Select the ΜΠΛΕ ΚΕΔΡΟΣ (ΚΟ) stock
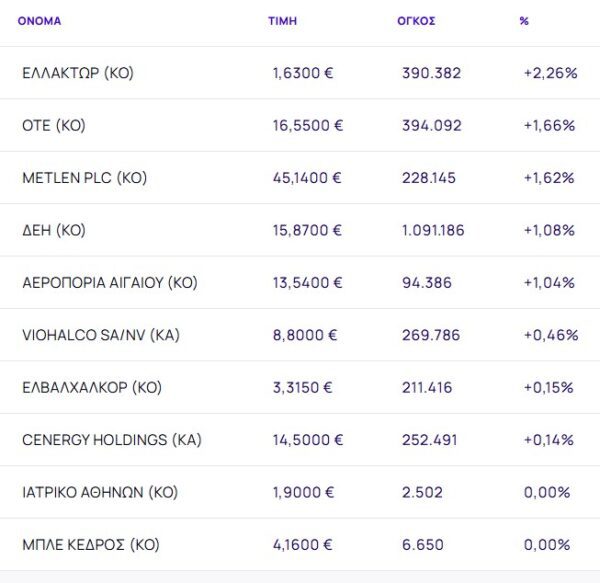This screenshot has width=600, height=583. click(x=91, y=545)
